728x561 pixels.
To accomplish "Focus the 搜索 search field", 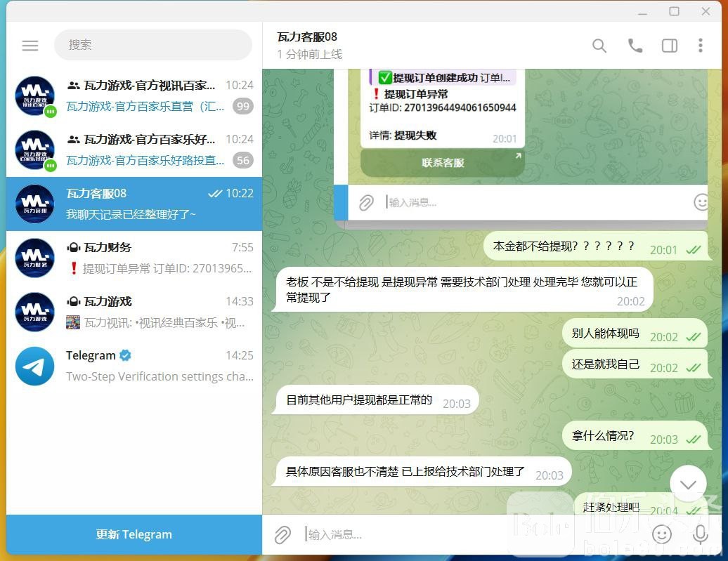I will (x=152, y=45).
